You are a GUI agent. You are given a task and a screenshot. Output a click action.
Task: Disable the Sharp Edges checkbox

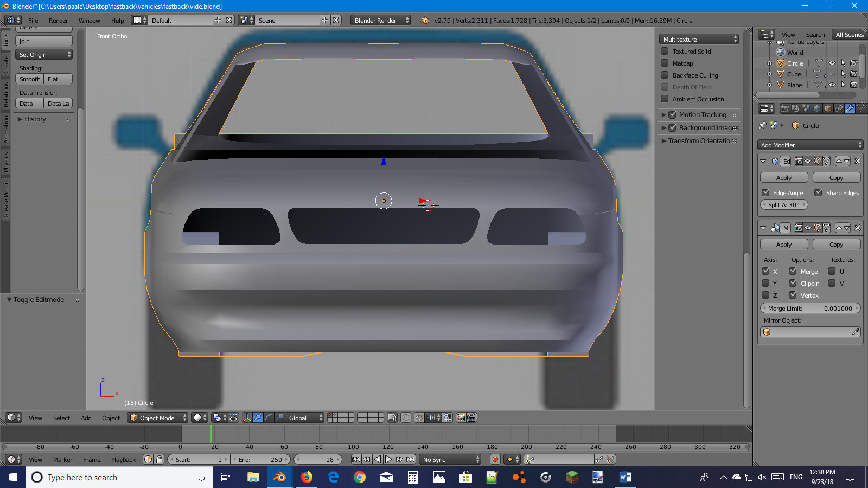click(819, 192)
